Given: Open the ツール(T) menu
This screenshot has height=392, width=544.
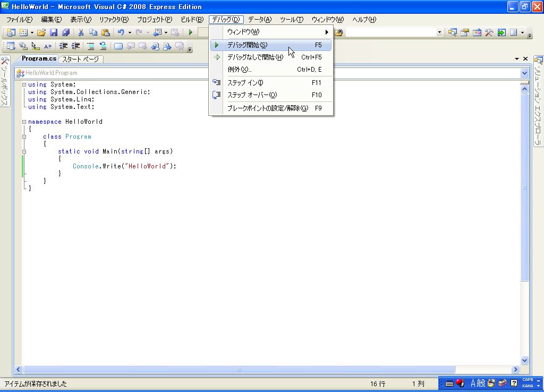Looking at the screenshot, I should tap(292, 20).
